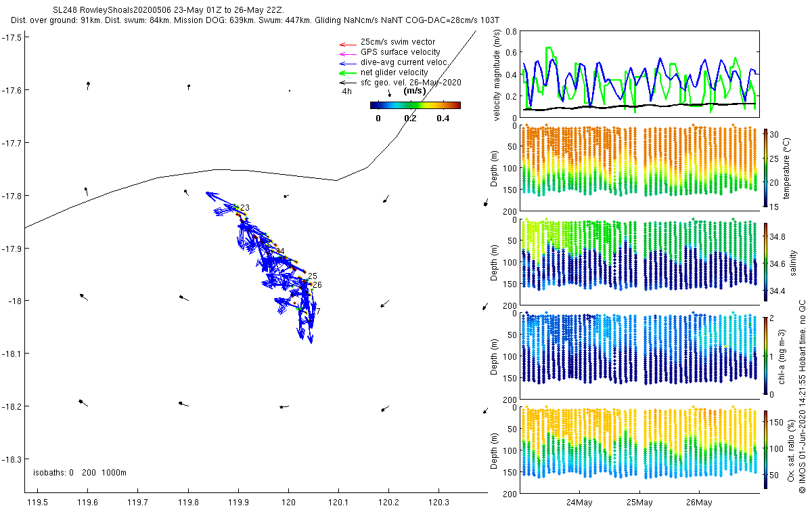This screenshot has height=508, width=812.
Task: Click the '-18.3' latitude tick label
Action: click(x=11, y=460)
